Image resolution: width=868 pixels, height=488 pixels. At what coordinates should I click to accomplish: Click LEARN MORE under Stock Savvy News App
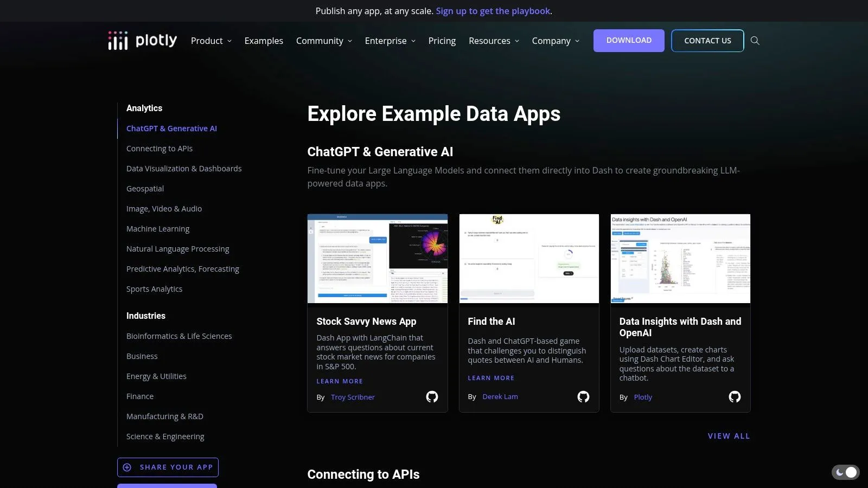[x=340, y=381]
